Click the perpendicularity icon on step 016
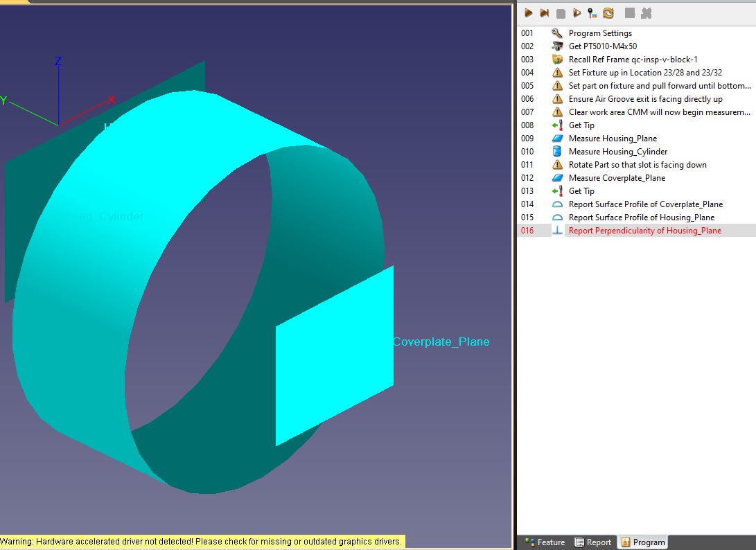 click(x=557, y=231)
